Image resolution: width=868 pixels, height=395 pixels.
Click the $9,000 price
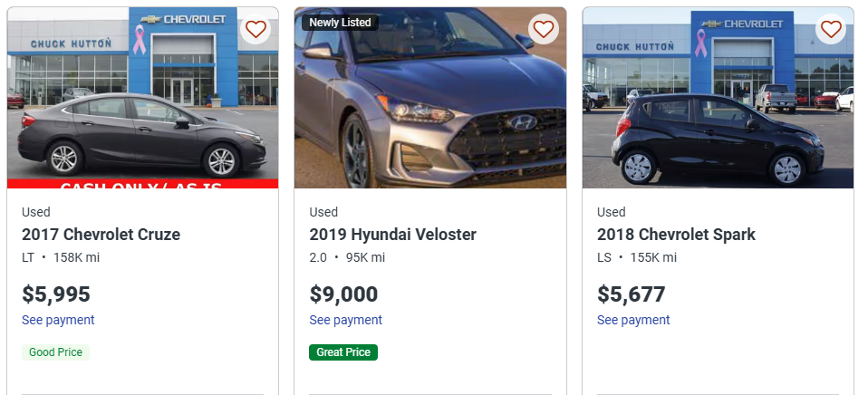(x=343, y=294)
